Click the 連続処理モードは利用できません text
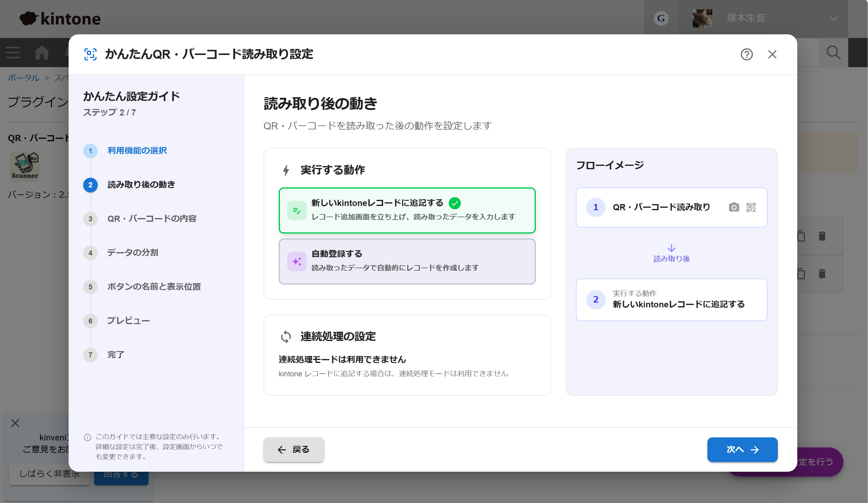This screenshot has height=503, width=868. 342,359
